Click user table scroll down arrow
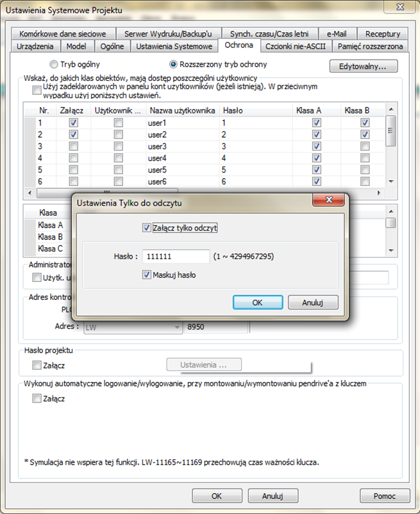420x514 pixels. [x=391, y=181]
